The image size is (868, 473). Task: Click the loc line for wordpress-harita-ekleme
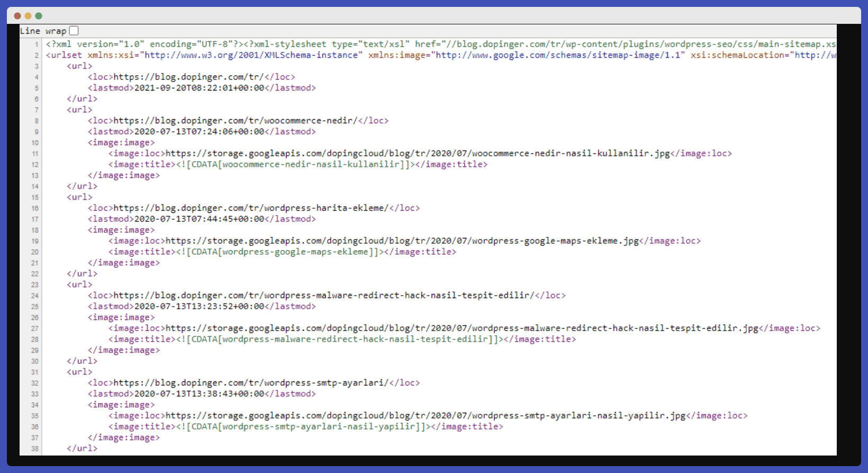tap(254, 208)
